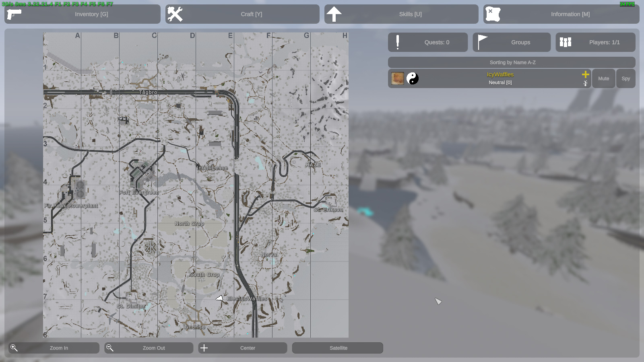This screenshot has width=644, height=362.
Task: Click the small skill icon below the plus
Action: click(x=586, y=83)
